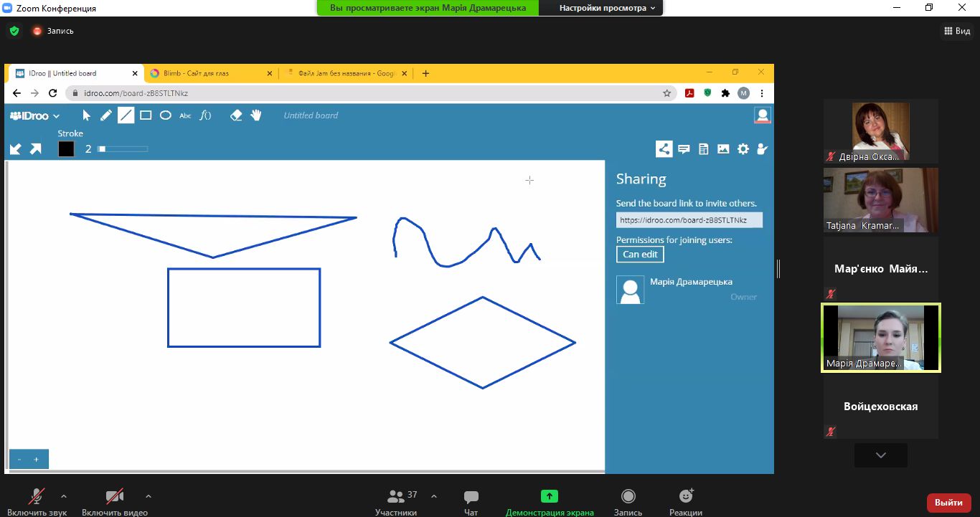Expand the Настройки просмотра dropdown

tap(607, 8)
